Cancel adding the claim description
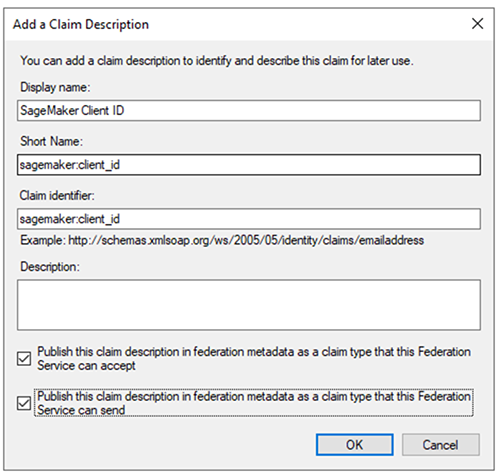Screen dimensions: 500x475 point(441,445)
